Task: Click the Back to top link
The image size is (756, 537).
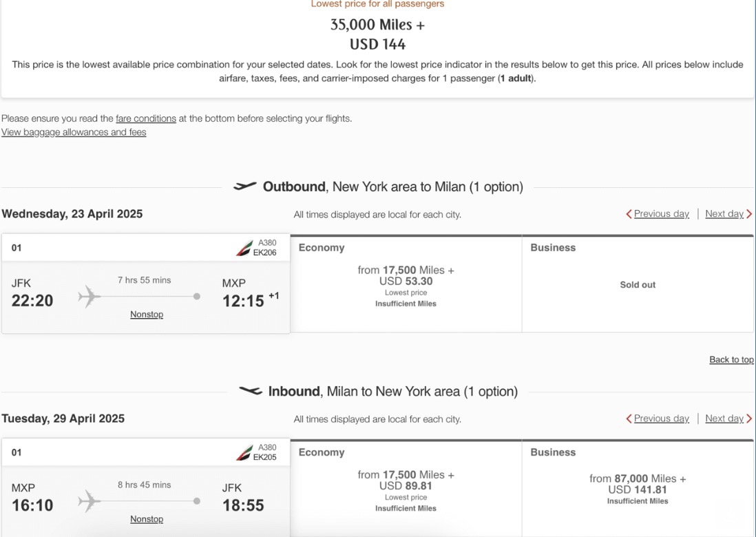Action: tap(731, 359)
